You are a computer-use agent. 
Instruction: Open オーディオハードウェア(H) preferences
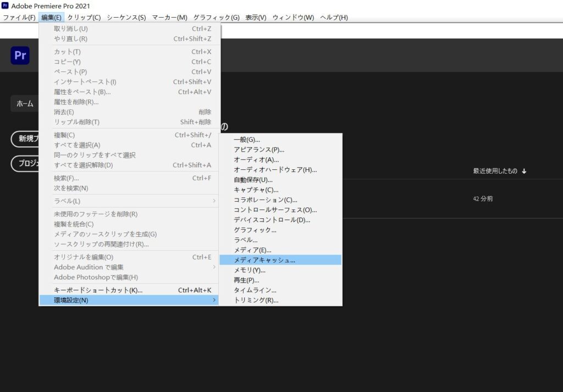coord(275,170)
